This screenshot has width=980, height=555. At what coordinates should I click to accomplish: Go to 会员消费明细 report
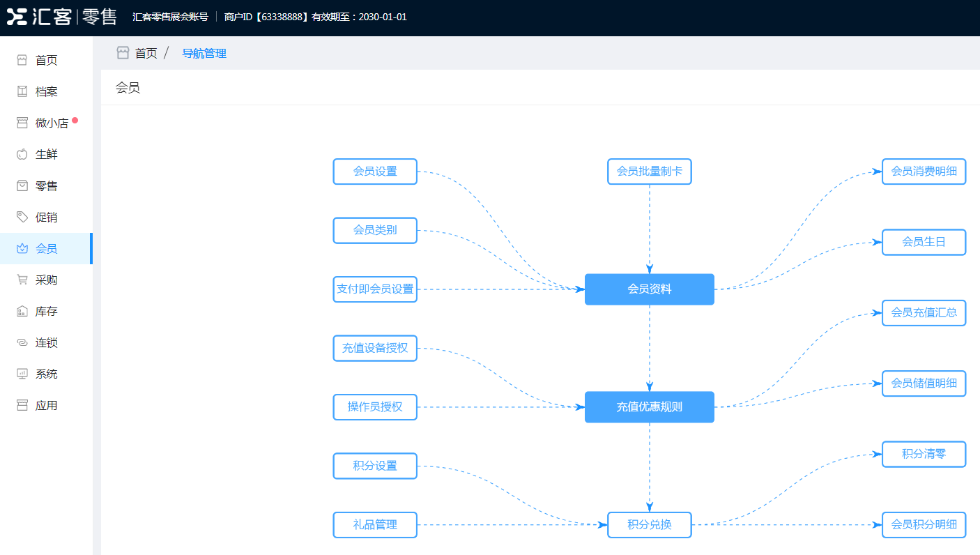coord(924,172)
